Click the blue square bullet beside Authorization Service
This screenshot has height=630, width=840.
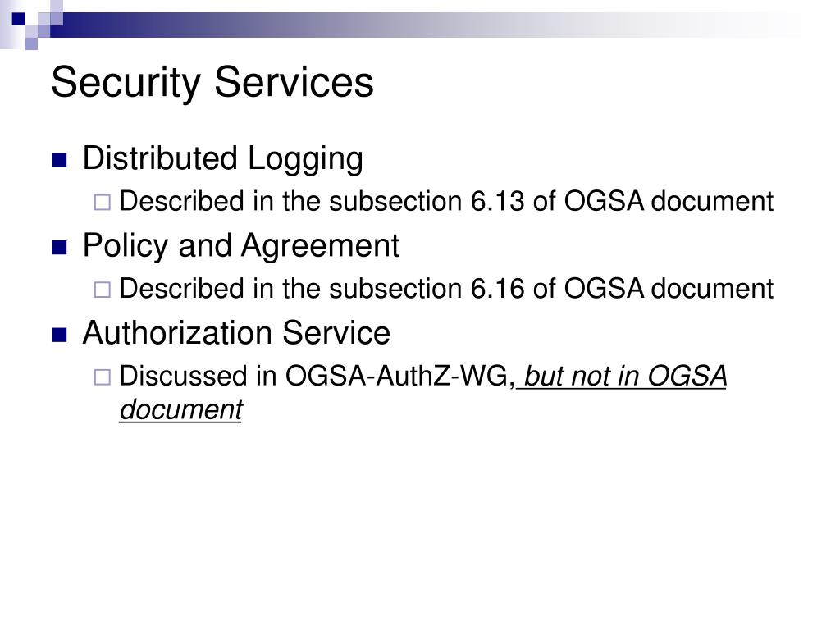(x=59, y=335)
